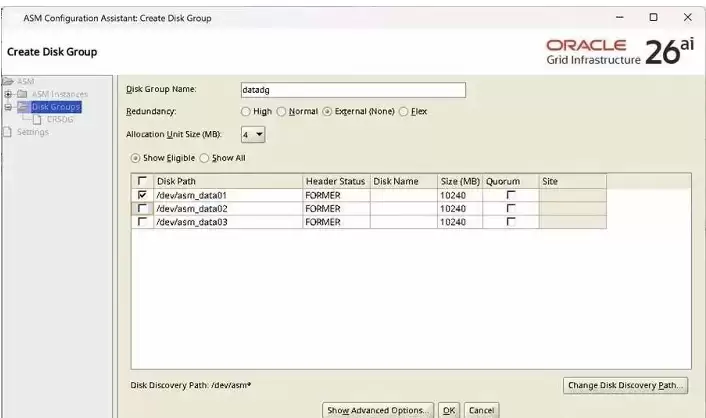This screenshot has width=706, height=418.
Task: Uncheck the /dev/asm_data01 disk checkbox
Action: click(x=142, y=195)
